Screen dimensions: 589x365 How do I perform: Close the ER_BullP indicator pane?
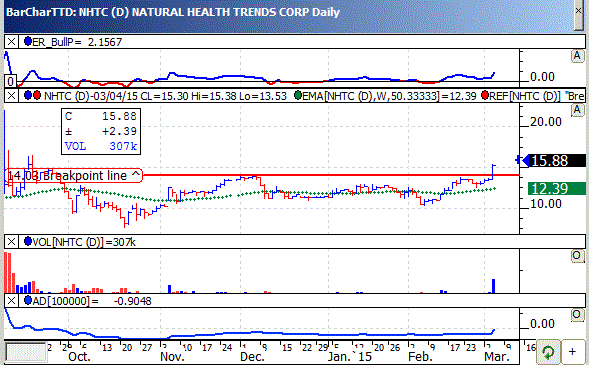tap(11, 41)
